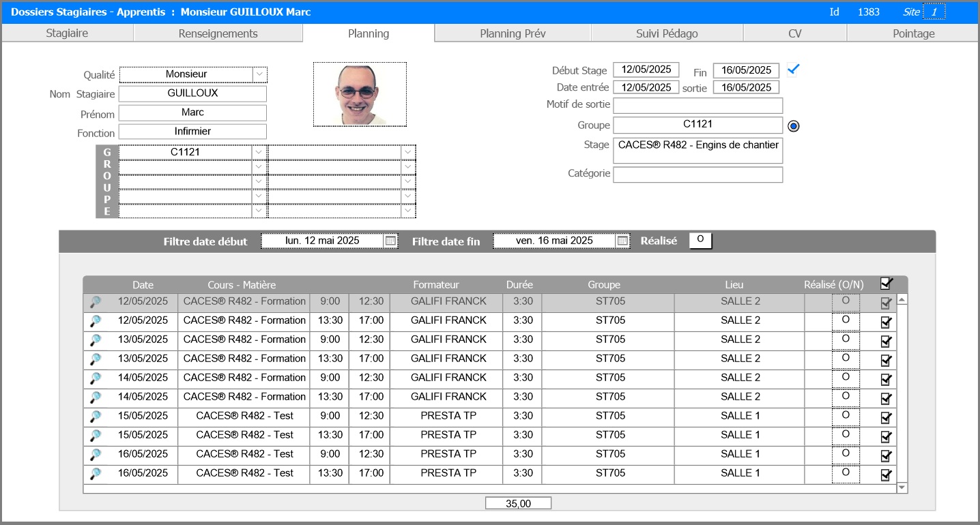Click the magnifier icon on the 15/05/2025 Test row
Screen dimensions: 980x525
point(95,416)
